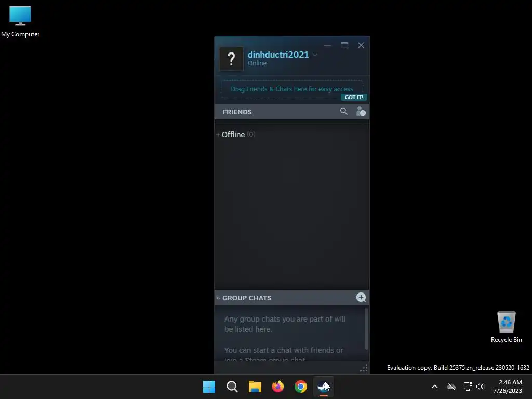Open the clock showing 2:46 AM
Screen dimensions: 532x399
pos(508,387)
